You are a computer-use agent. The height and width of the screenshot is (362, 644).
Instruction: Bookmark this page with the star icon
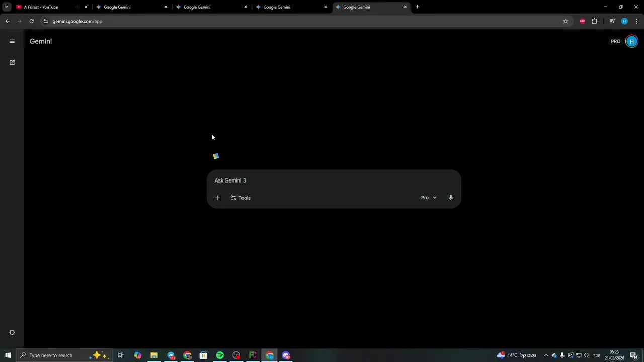click(x=566, y=21)
